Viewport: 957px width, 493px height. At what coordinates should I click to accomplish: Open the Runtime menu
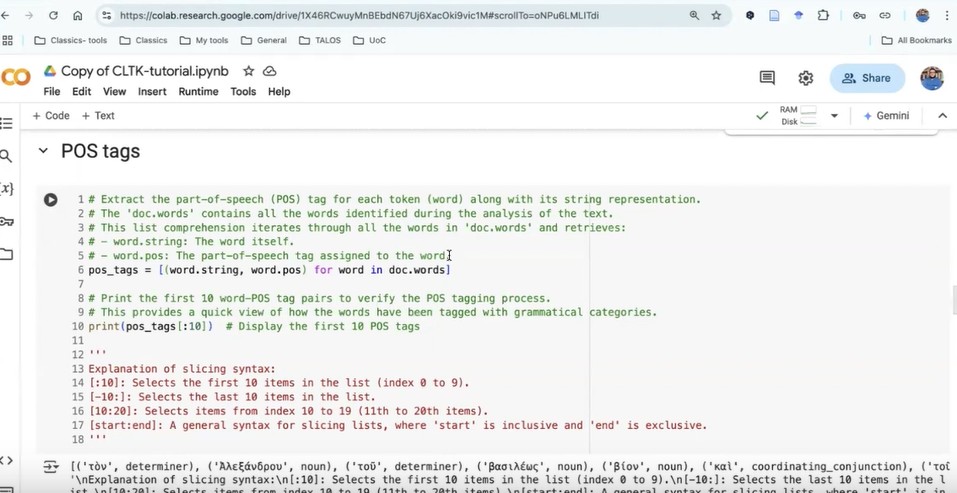coord(198,91)
